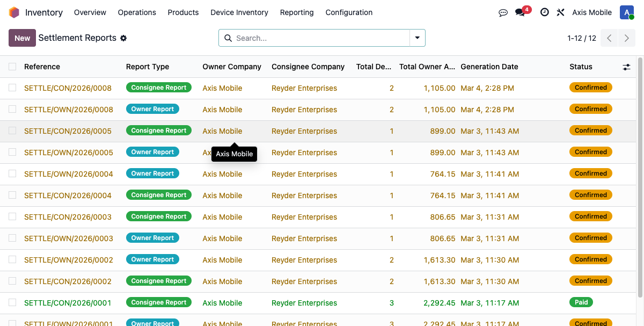Viewport: 644px width, 326px height.
Task: Click the Inventory app logo icon
Action: [14, 12]
